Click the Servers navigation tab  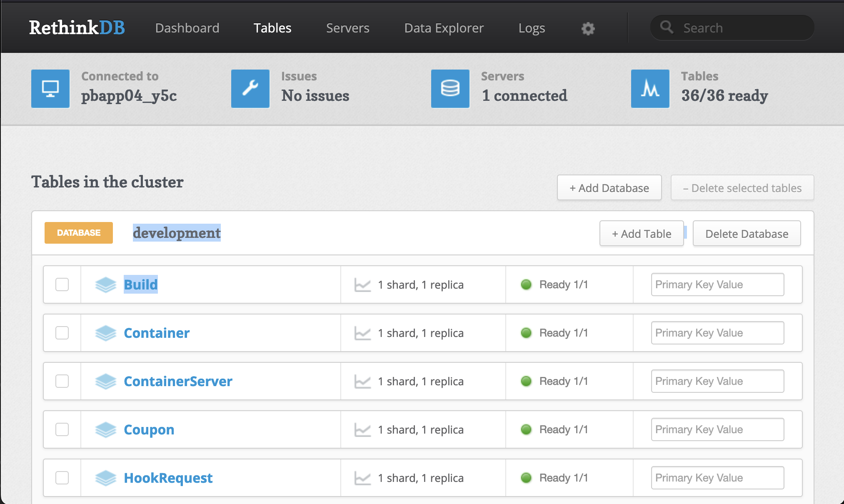(x=347, y=26)
